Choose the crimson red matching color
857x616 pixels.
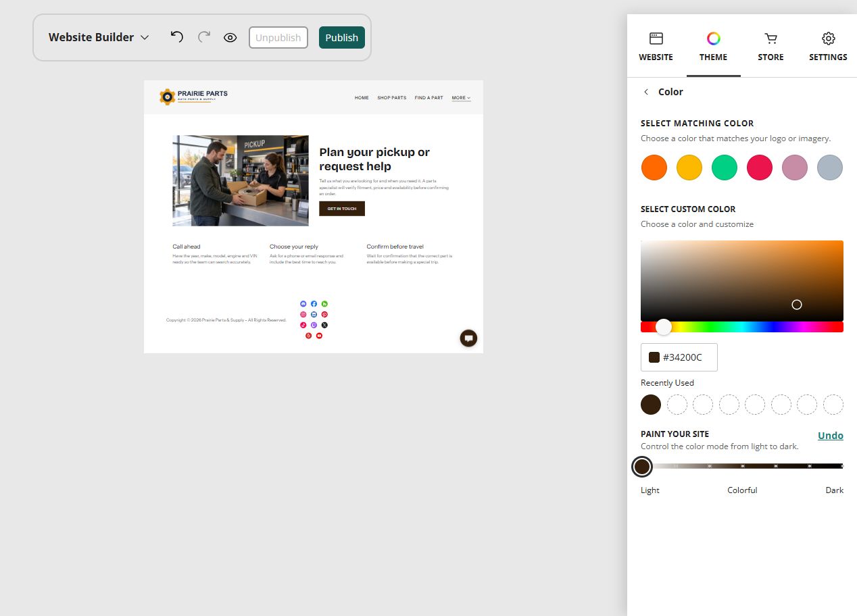[x=760, y=168]
